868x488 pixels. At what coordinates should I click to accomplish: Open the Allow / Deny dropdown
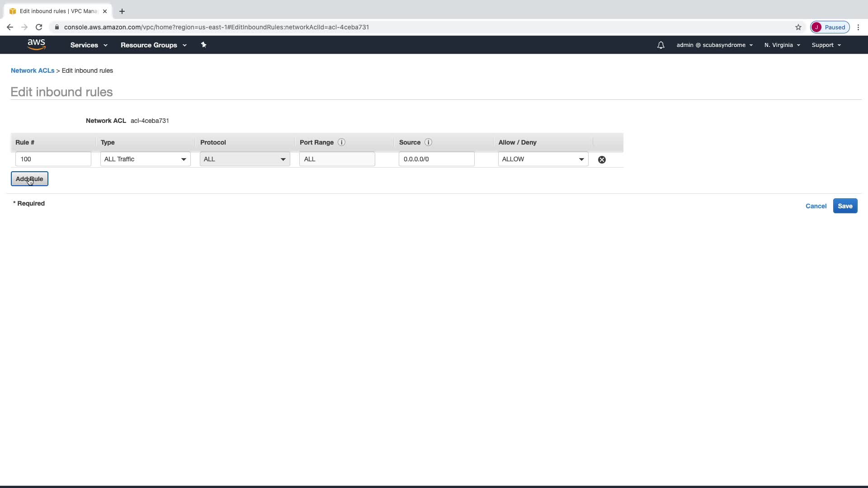click(543, 159)
